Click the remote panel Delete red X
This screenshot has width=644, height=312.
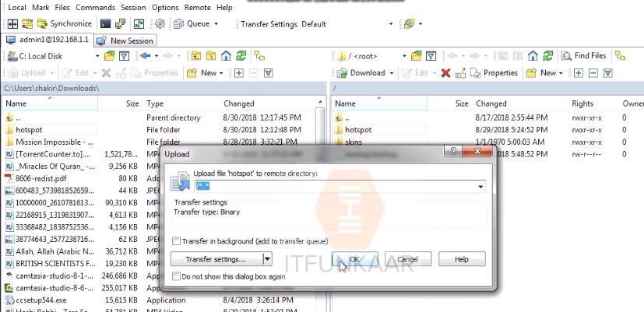(445, 72)
